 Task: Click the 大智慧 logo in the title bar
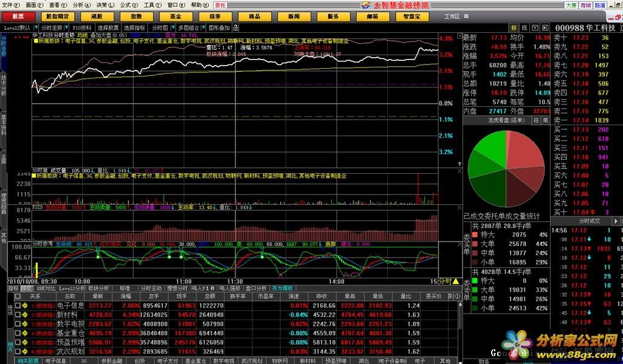point(365,5)
